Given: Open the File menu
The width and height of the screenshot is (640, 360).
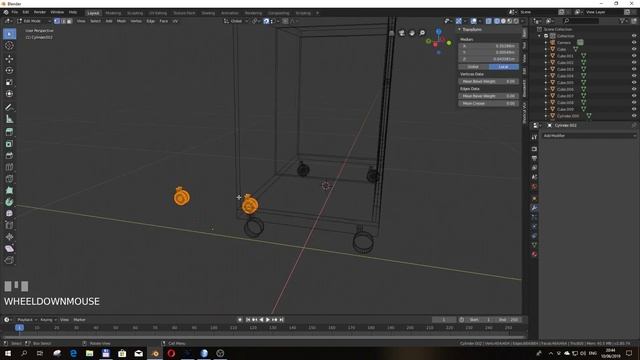Looking at the screenshot, I should 15,12.
